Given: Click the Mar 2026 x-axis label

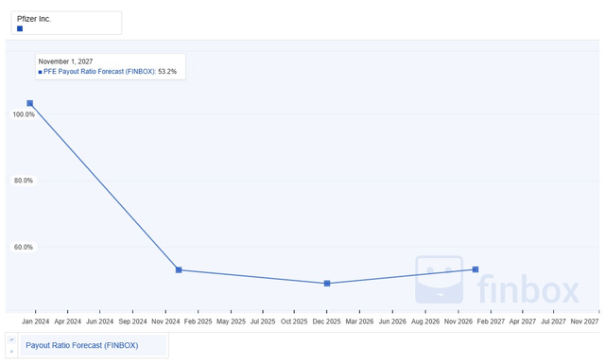Looking at the screenshot, I should (359, 321).
